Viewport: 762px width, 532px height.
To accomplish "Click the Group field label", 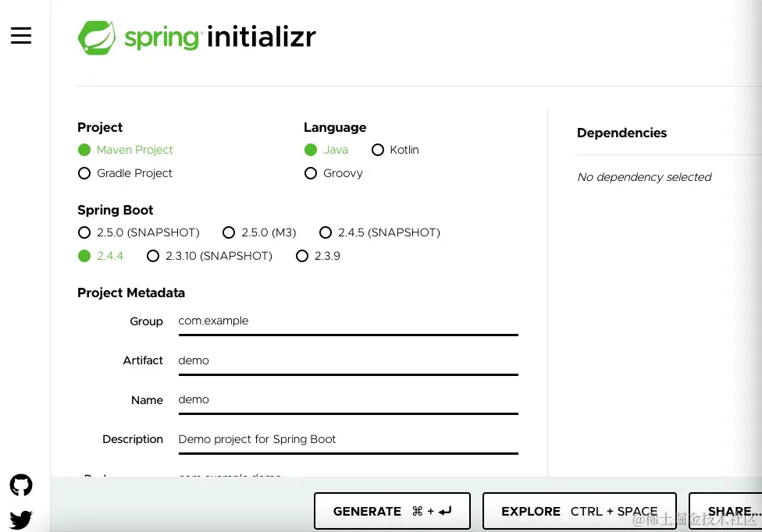I will point(146,321).
